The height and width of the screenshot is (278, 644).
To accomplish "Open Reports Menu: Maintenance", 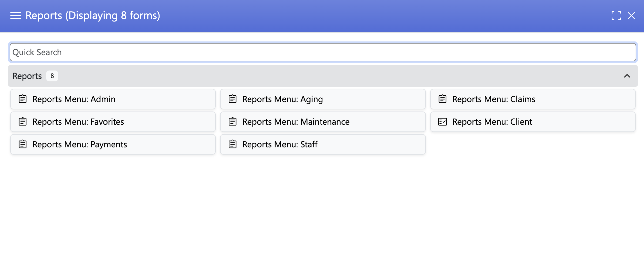I will (323, 122).
